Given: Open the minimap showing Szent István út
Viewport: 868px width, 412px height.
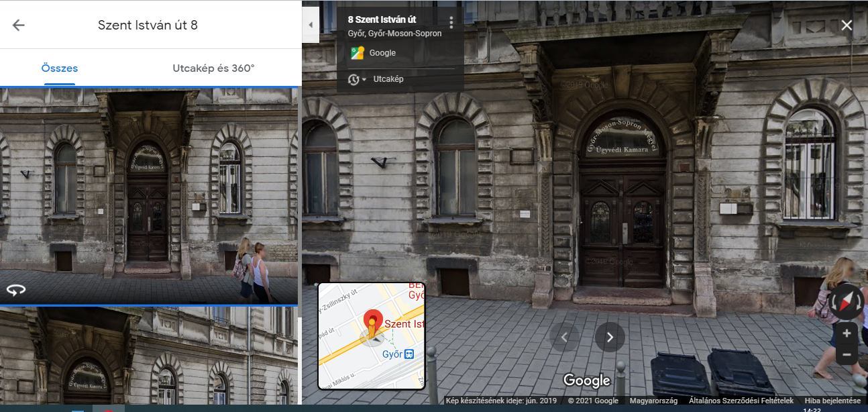Looking at the screenshot, I should pyautogui.click(x=372, y=336).
